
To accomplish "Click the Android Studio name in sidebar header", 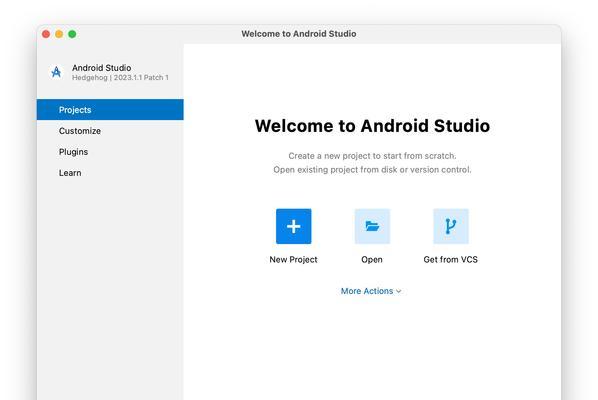I will [x=101, y=68].
